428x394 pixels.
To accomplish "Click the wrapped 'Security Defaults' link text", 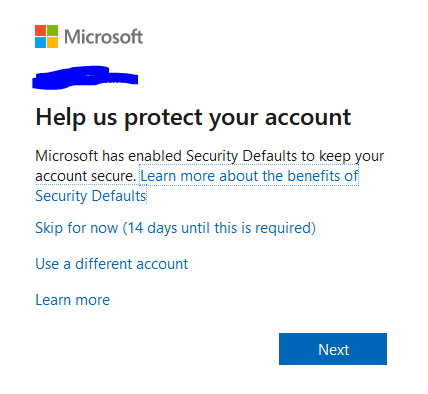I will tap(91, 196).
